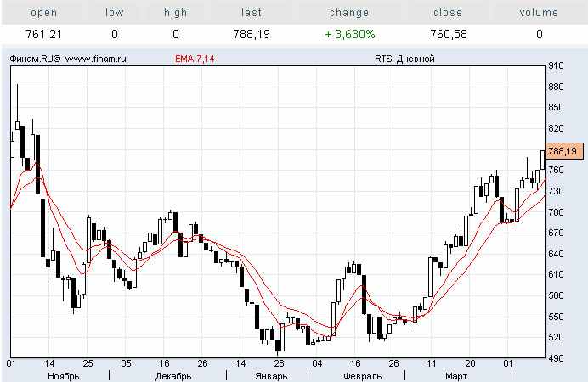Click the 'close' column header
Screen dimensions: 588x382
[x=448, y=13]
